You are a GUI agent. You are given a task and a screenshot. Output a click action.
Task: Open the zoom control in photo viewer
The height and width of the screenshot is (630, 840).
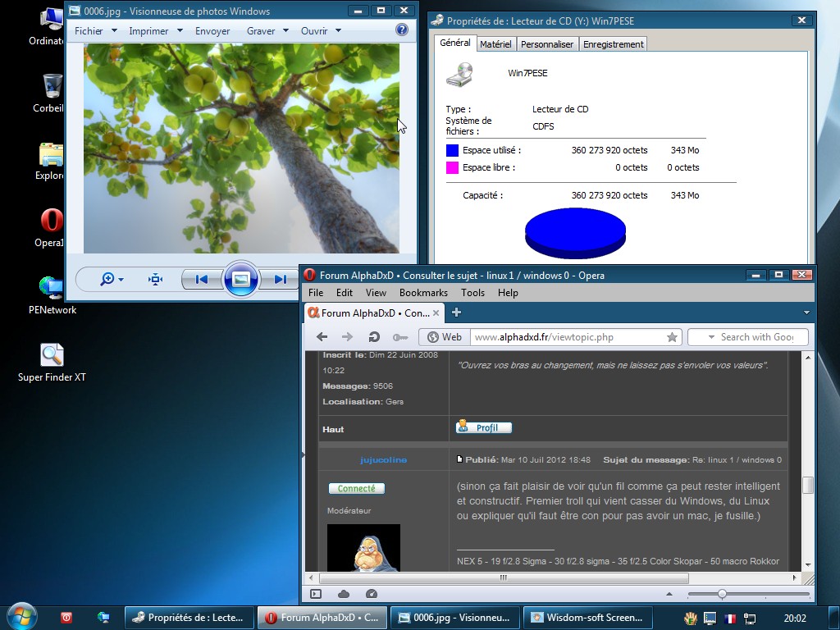(112, 279)
